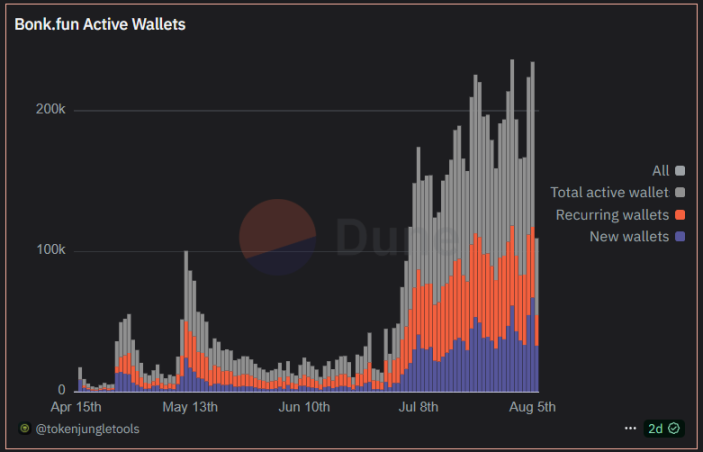703x452 pixels.
Task: Open the @tokenjungletools author link
Action: 87,429
